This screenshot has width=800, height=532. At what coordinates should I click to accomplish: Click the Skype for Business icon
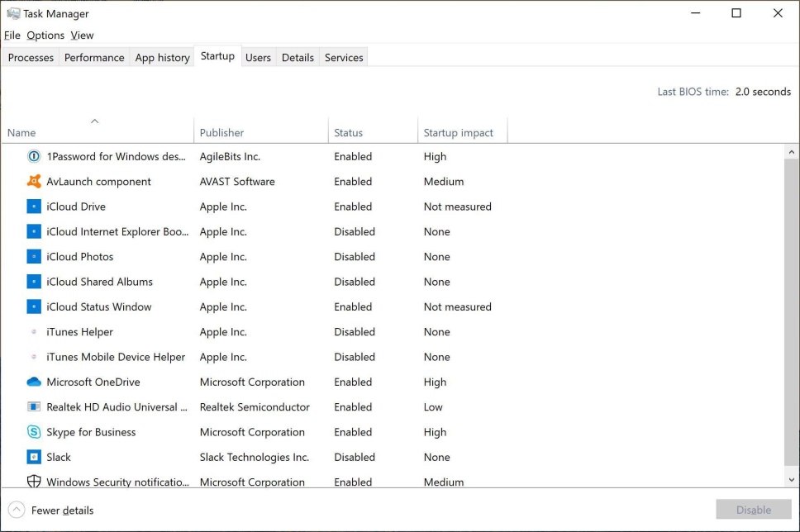coord(34,432)
